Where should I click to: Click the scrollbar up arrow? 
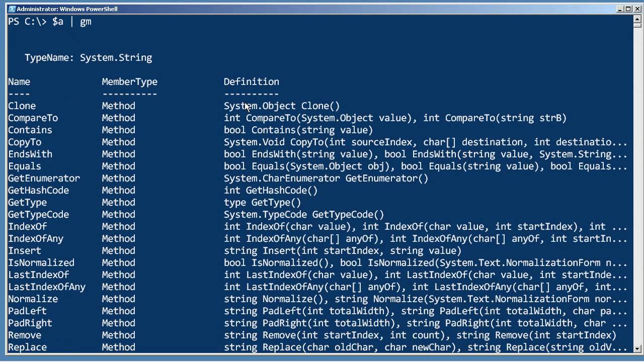[637, 19]
